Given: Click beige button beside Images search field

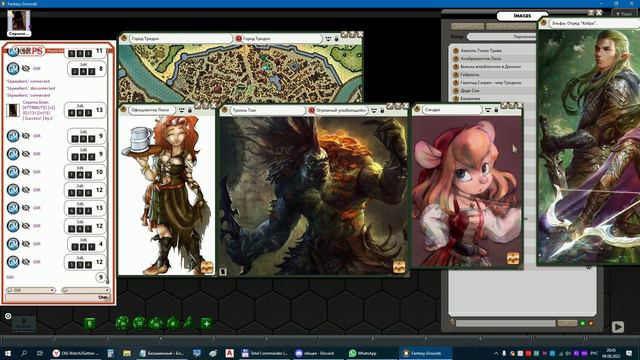Looking at the screenshot, I should (x=567, y=323).
